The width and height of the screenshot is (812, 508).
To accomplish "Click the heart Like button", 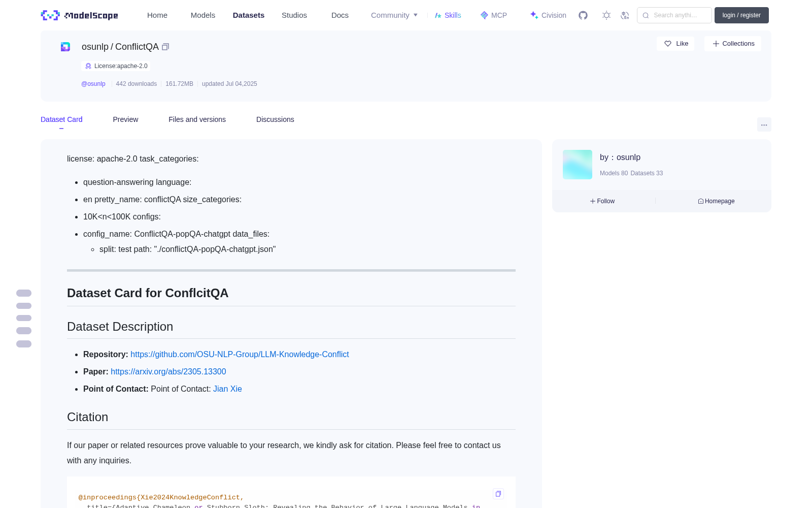I will pos(675,44).
